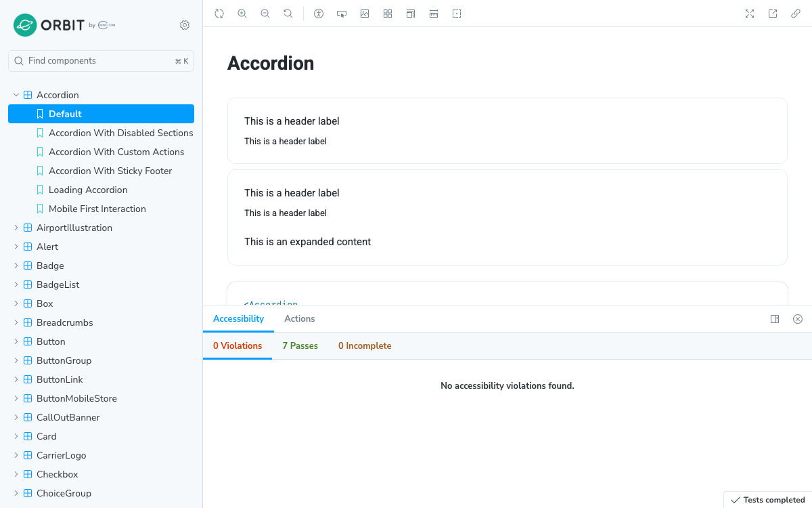
Task: Expand the ButtonMobileStore component
Action: (101, 398)
